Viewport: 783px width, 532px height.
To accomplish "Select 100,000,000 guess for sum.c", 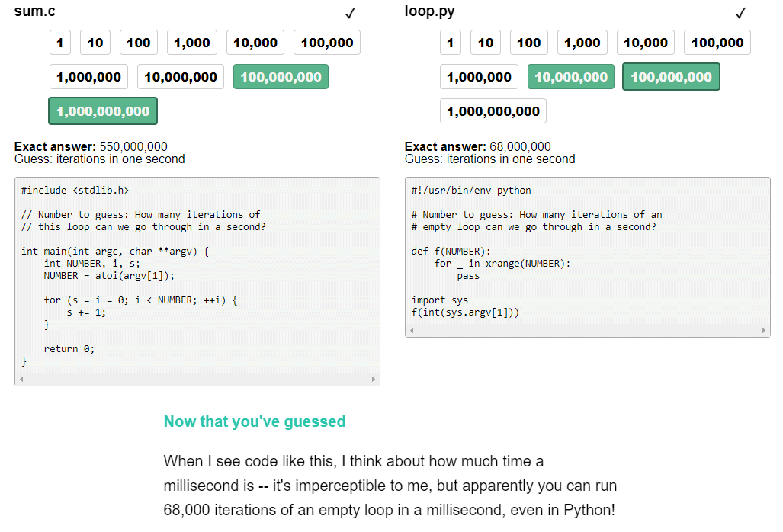I will tap(281, 77).
